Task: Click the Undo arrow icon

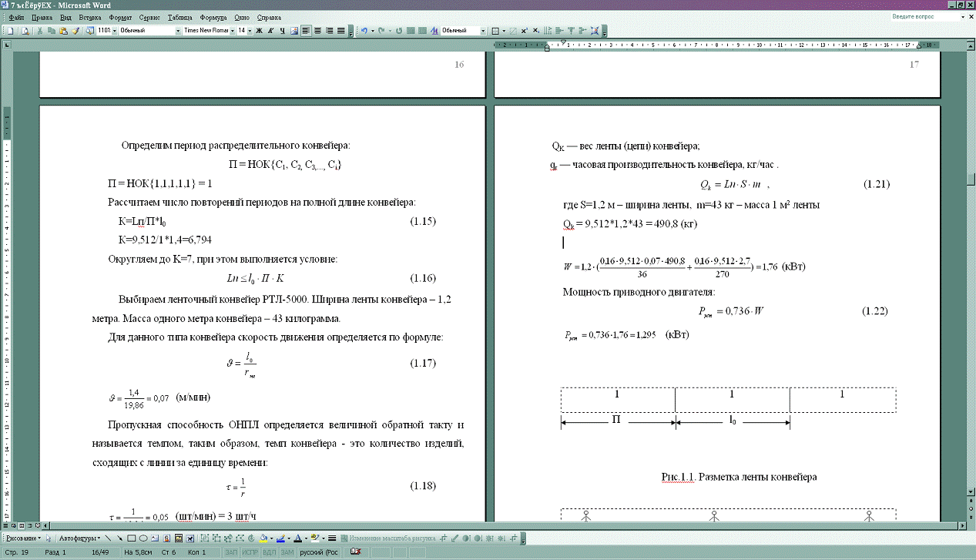Action: (x=364, y=31)
